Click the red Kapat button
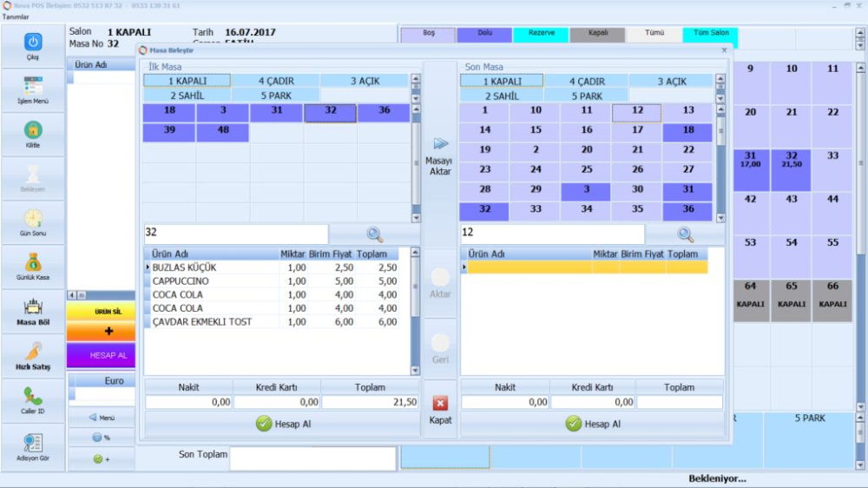The height and width of the screenshot is (488, 868). [x=440, y=410]
